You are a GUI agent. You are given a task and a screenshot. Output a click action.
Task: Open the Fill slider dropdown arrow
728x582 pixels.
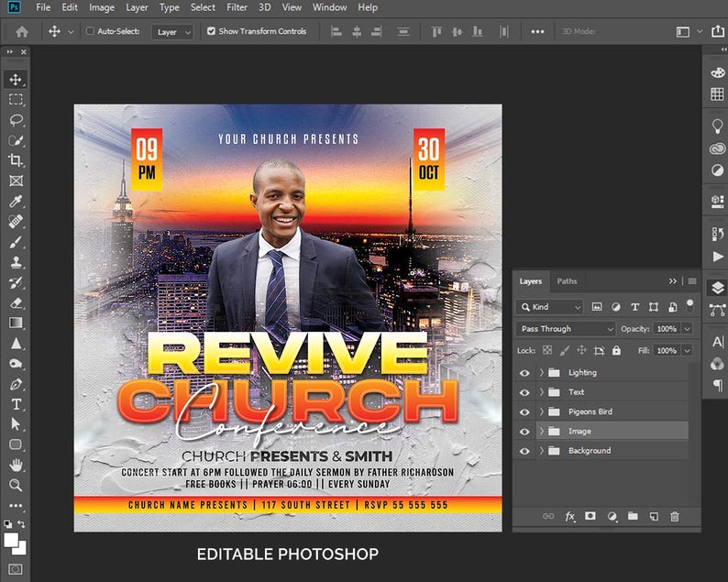pos(688,350)
